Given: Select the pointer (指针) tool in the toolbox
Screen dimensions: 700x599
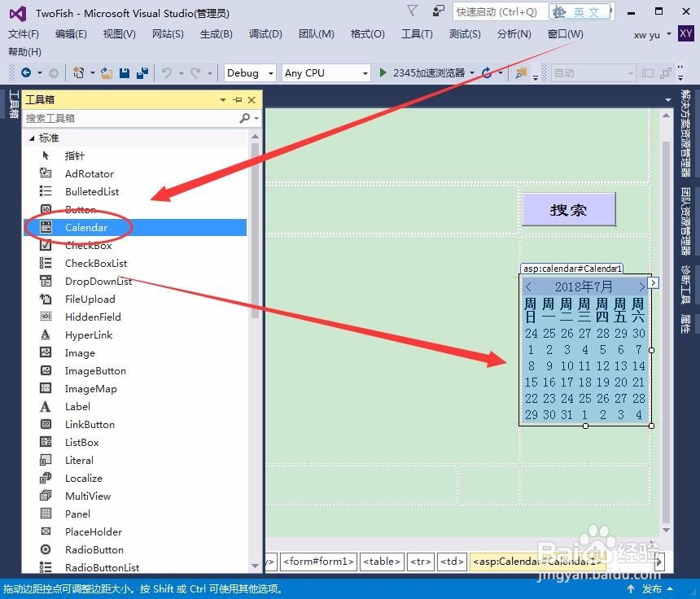Looking at the screenshot, I should click(x=134, y=155).
